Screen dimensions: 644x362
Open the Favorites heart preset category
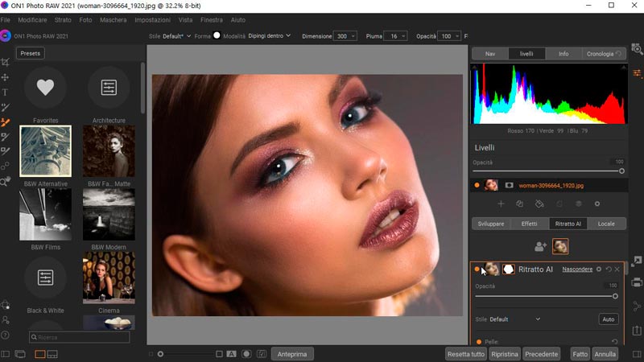click(45, 87)
